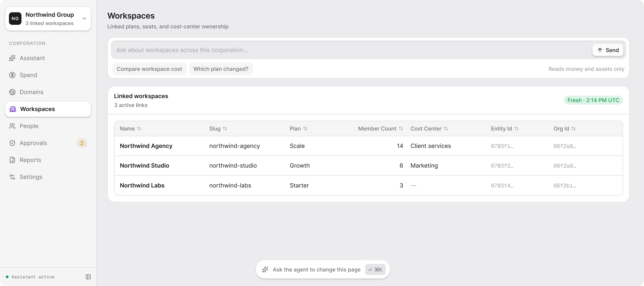
Task: Open the Domains section
Action: point(48,92)
